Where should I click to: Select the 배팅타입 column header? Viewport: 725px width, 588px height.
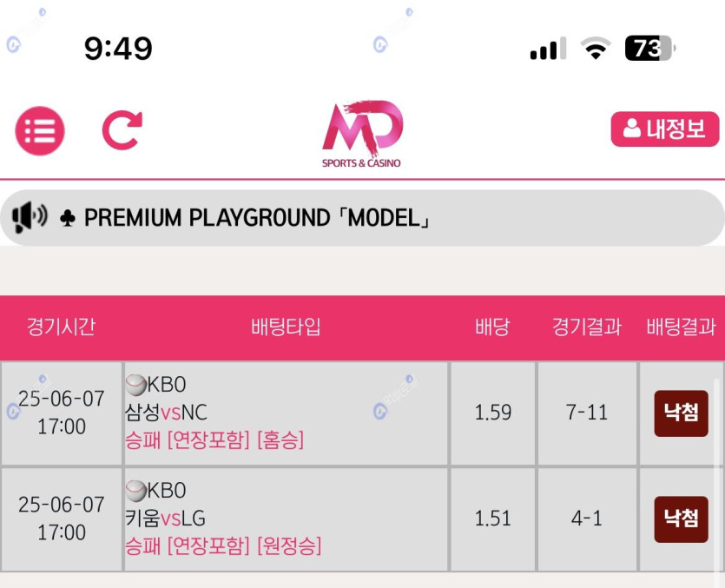286,327
